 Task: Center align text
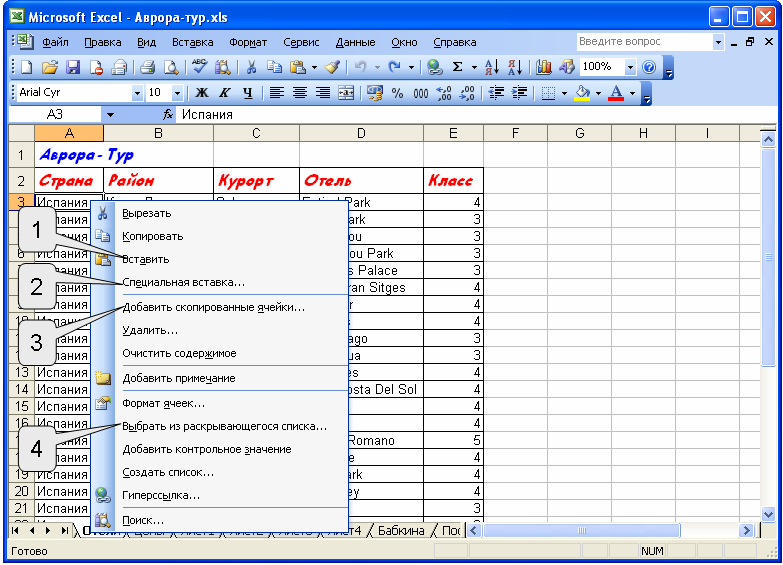pyautogui.click(x=300, y=93)
